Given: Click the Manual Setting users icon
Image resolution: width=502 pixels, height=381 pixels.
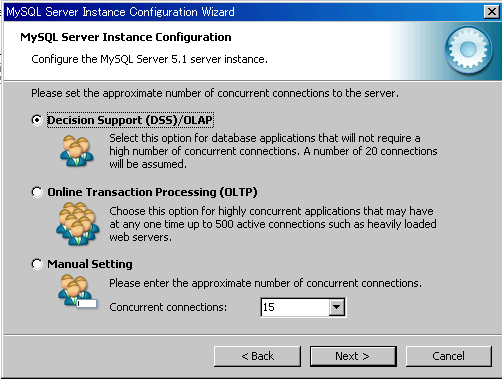Looking at the screenshot, I should pyautogui.click(x=77, y=292).
